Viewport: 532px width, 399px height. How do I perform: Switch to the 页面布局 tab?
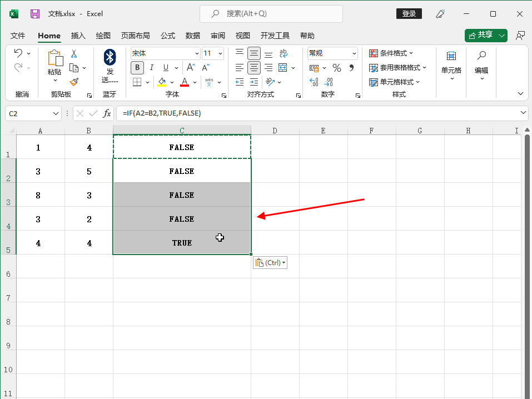tap(136, 36)
